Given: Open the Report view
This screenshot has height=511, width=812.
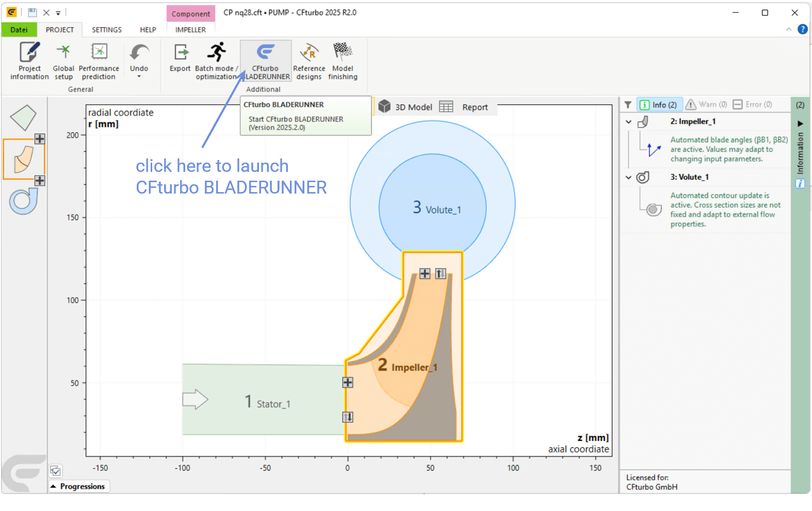Looking at the screenshot, I should click(464, 107).
